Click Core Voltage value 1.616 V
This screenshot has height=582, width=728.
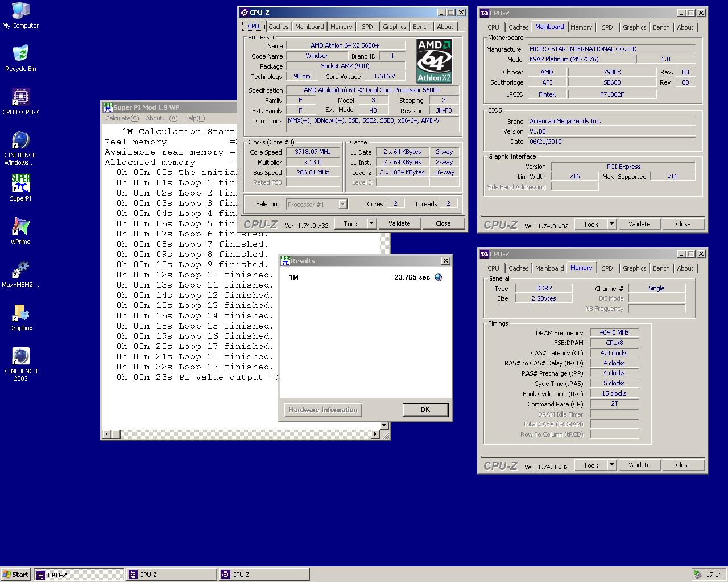click(x=384, y=76)
